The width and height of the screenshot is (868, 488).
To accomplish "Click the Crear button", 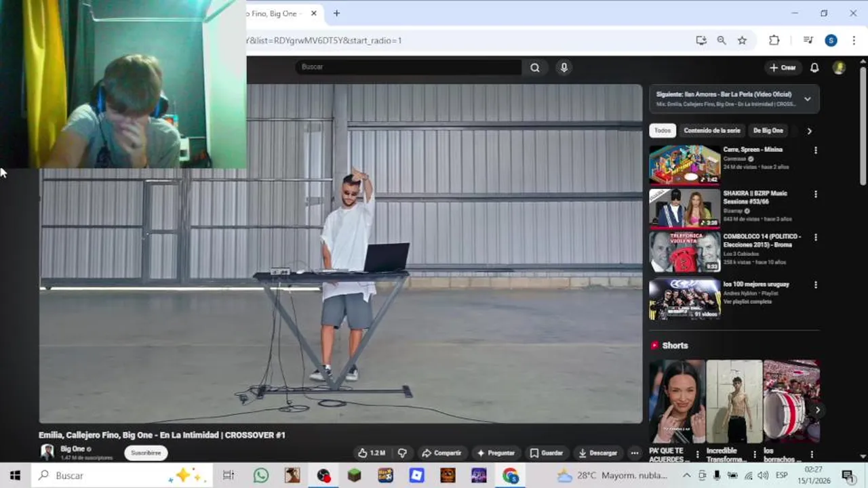I will [x=783, y=67].
